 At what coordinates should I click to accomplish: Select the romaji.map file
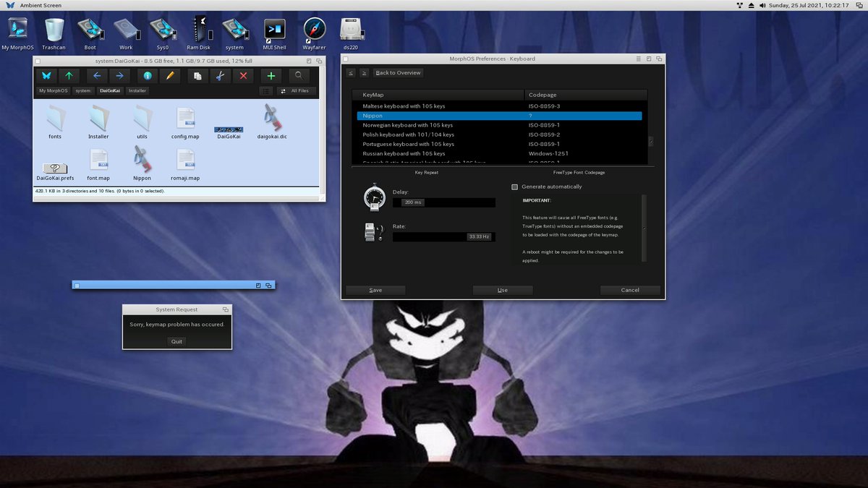[x=185, y=163]
